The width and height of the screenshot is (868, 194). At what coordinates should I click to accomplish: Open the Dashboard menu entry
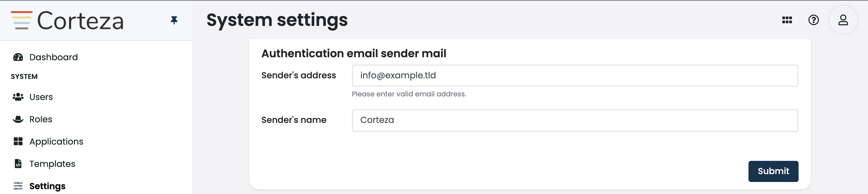53,57
